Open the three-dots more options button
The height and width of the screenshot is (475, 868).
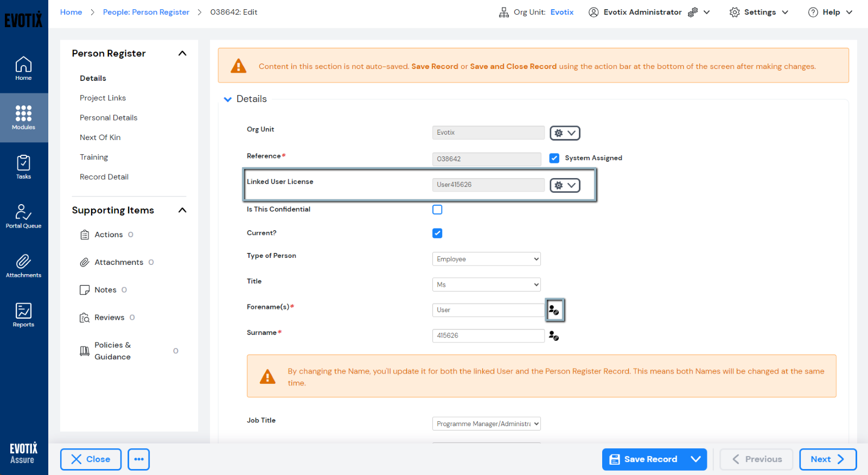[139, 459]
